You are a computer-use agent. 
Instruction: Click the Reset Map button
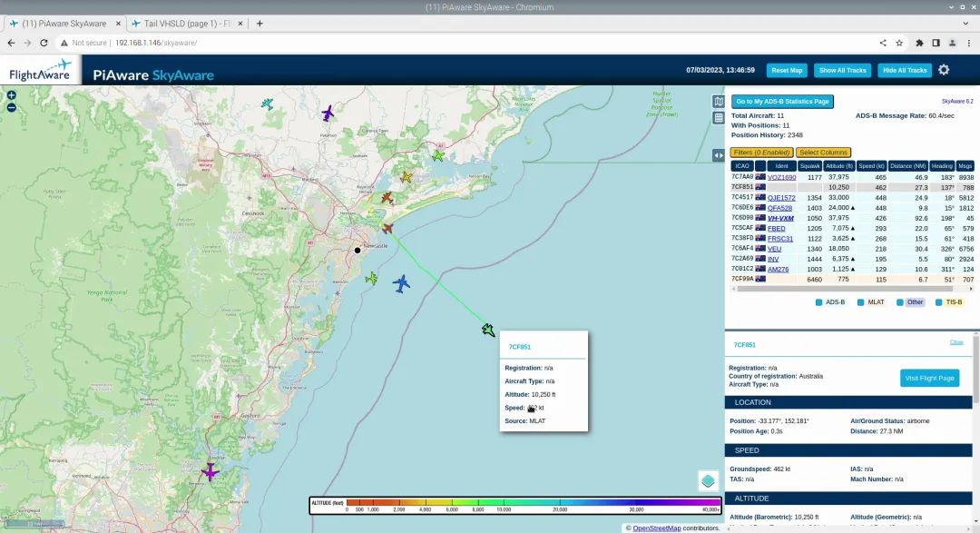coord(787,70)
